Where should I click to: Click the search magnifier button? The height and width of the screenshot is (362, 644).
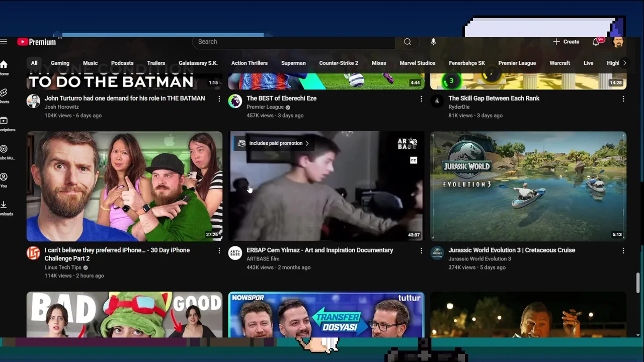408,42
